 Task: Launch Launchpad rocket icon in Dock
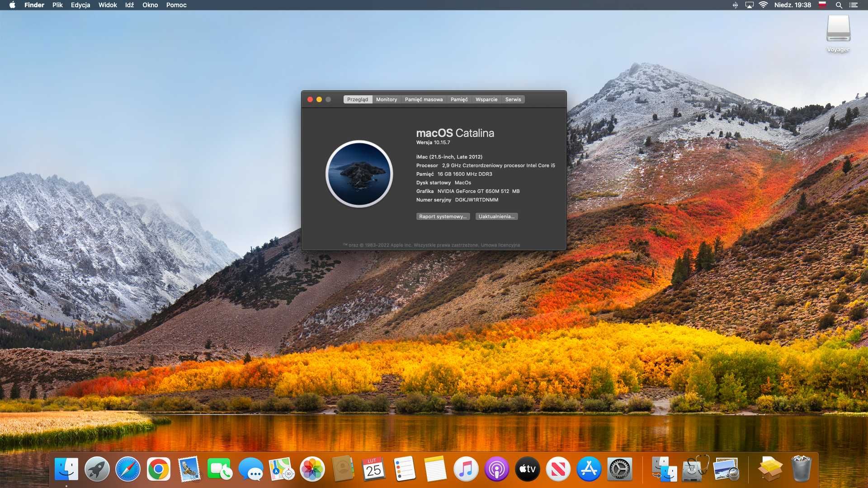pyautogui.click(x=97, y=469)
